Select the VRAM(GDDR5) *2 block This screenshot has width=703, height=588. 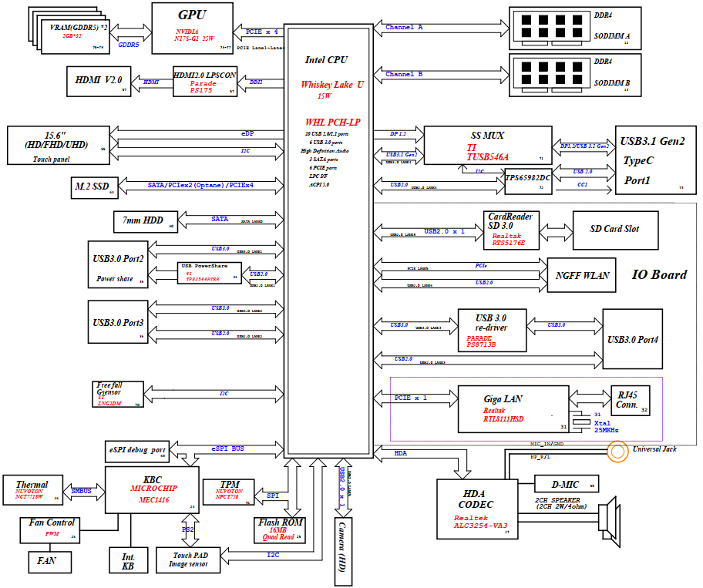(x=76, y=37)
